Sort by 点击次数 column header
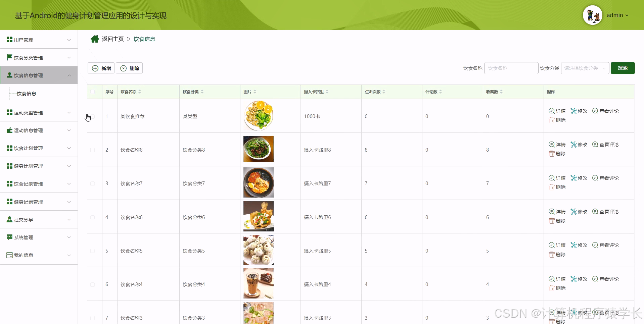 pyautogui.click(x=375, y=92)
